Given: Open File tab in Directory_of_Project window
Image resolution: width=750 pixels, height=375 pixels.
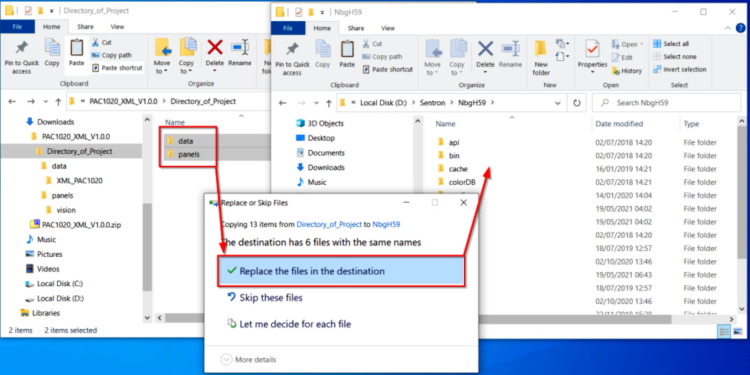Looking at the screenshot, I should 17,27.
